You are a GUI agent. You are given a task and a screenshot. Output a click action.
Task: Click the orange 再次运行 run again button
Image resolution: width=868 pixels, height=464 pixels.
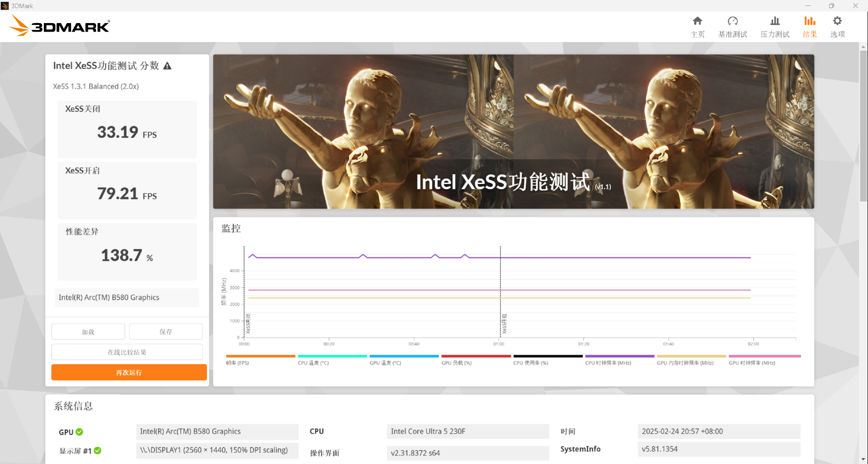[129, 372]
